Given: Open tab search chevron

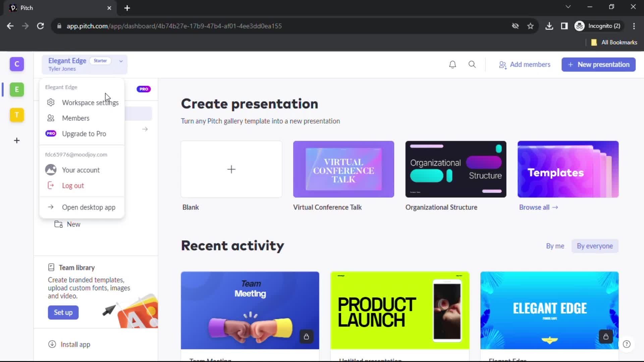Looking at the screenshot, I should 568,7.
